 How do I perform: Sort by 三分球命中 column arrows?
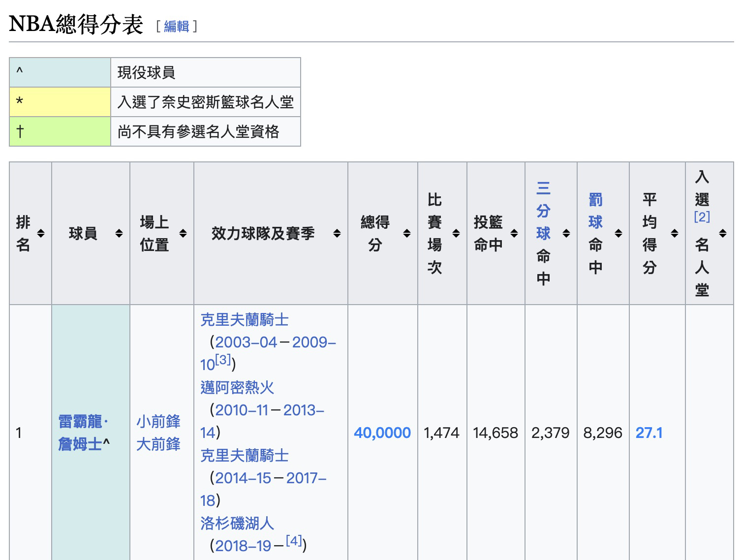tap(566, 233)
